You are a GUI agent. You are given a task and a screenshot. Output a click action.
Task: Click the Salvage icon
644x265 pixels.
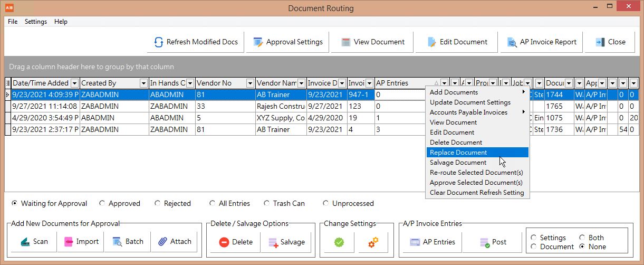pyautogui.click(x=273, y=242)
